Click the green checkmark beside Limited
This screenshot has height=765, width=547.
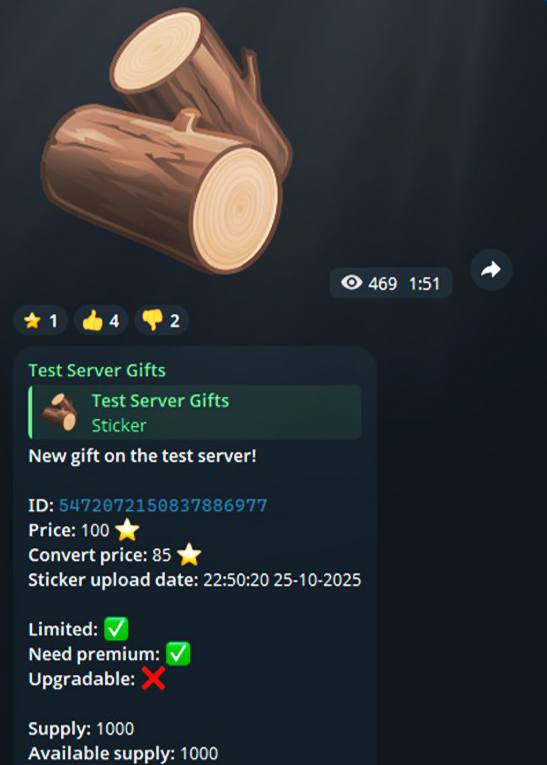pos(116,629)
